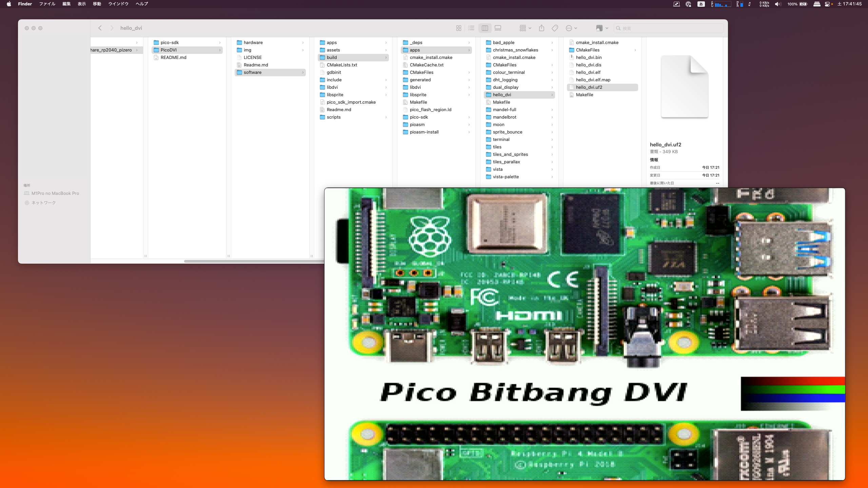
Task: Click the Share icon in toolbar
Action: pyautogui.click(x=541, y=28)
